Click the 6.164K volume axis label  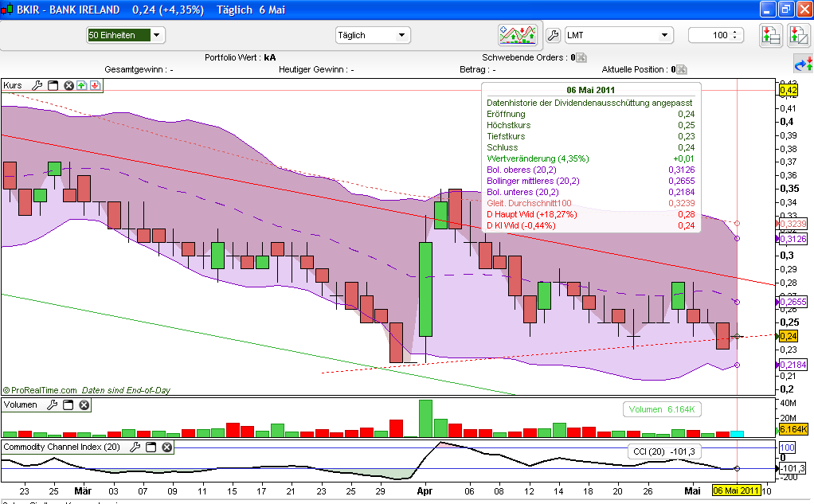pos(793,429)
